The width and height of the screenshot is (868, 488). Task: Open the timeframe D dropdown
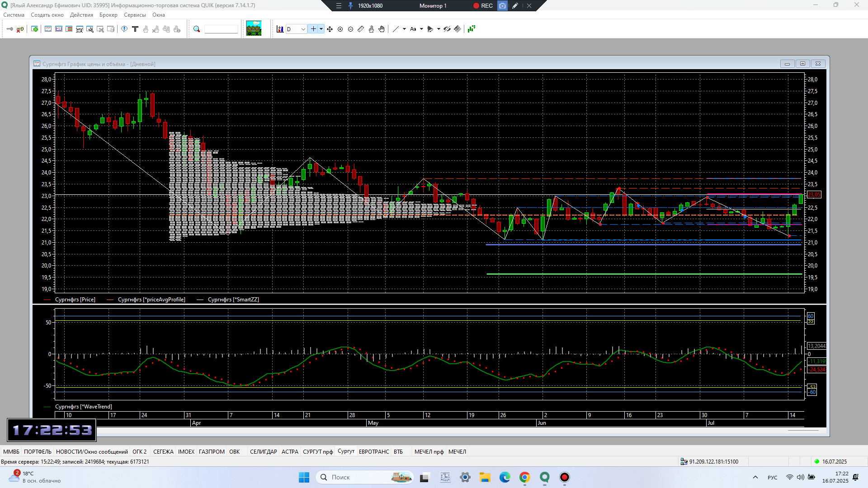point(303,29)
